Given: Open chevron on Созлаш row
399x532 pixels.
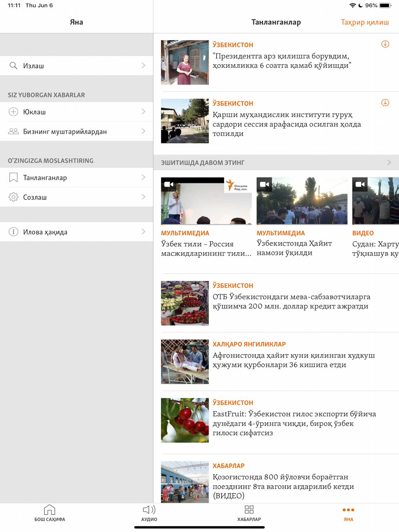Looking at the screenshot, I should 144,197.
